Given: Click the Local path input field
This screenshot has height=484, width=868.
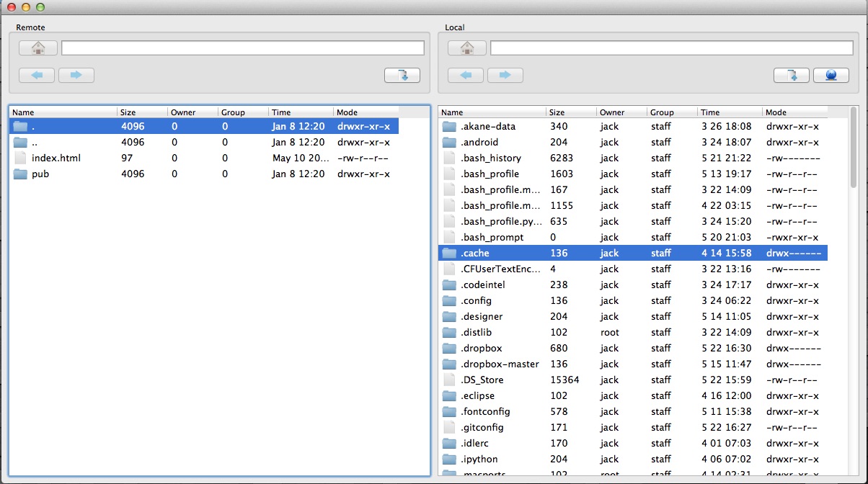Looking at the screenshot, I should [x=671, y=48].
